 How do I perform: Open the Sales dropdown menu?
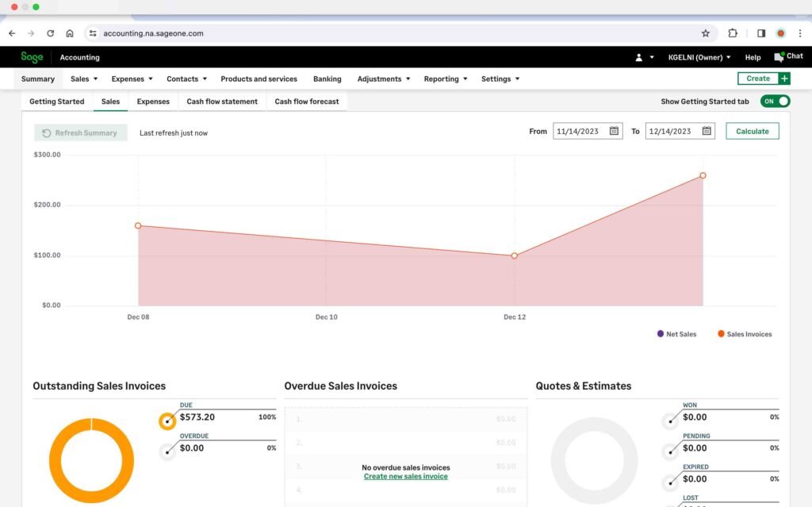[82, 79]
